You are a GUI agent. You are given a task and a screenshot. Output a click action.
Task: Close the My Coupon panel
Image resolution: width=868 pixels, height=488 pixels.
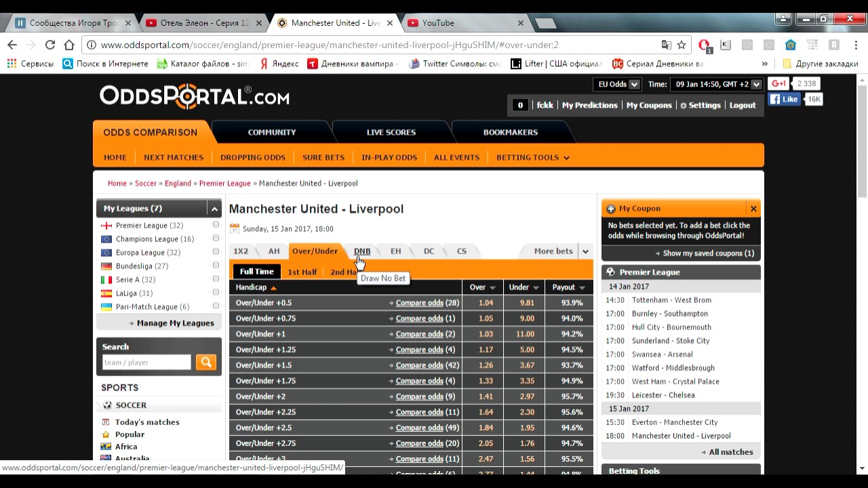pyautogui.click(x=753, y=208)
